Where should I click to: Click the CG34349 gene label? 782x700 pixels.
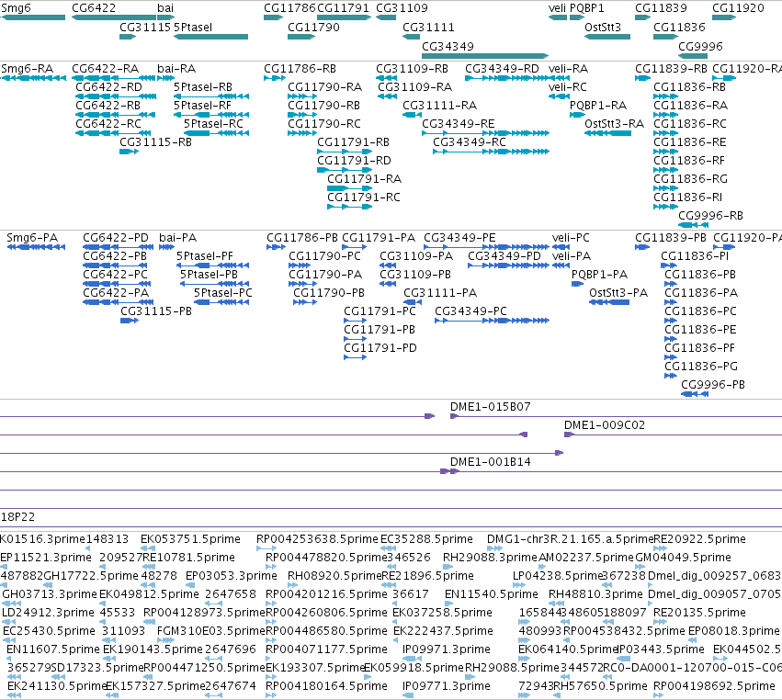448,46
